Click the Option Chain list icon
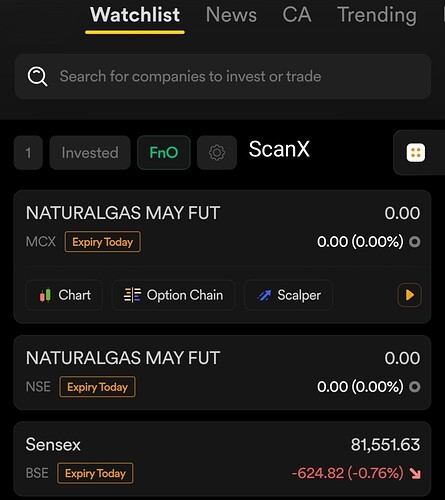 pyautogui.click(x=132, y=295)
